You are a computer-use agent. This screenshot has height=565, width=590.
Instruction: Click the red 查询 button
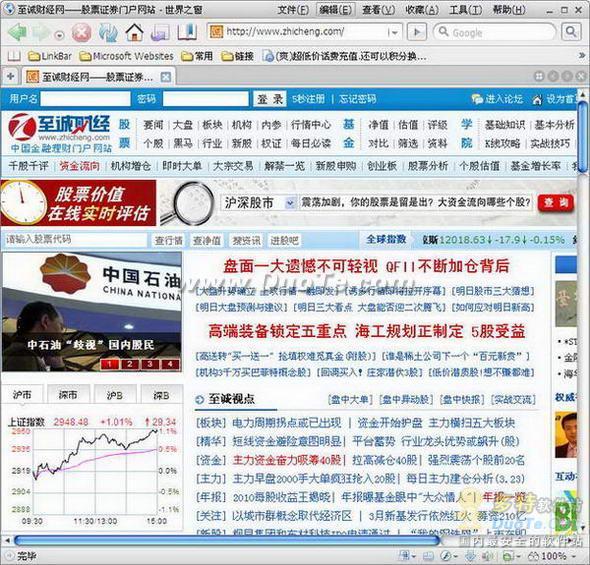[555, 203]
